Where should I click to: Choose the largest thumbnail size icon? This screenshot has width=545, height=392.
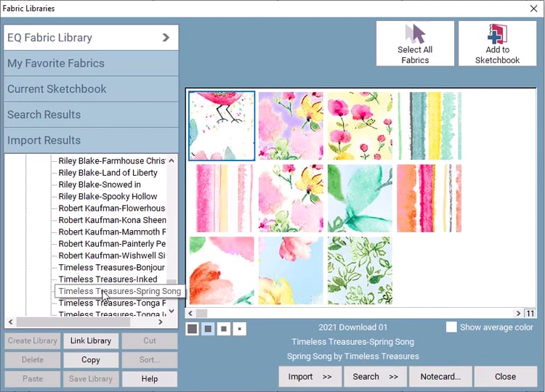[x=193, y=328]
